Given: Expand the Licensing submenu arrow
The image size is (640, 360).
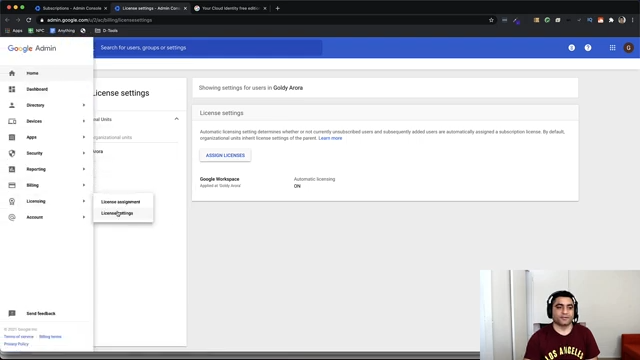Looking at the screenshot, I should 84,201.
